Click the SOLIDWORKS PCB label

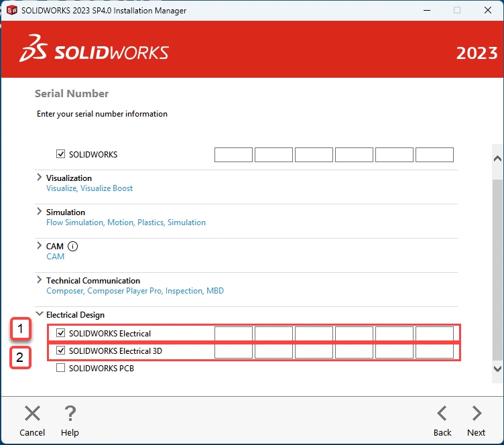point(102,368)
